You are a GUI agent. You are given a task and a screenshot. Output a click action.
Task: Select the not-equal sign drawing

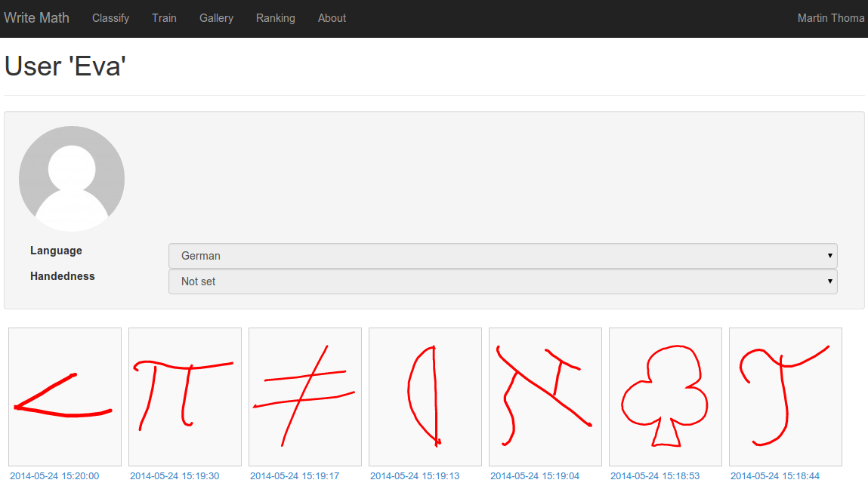coord(305,396)
